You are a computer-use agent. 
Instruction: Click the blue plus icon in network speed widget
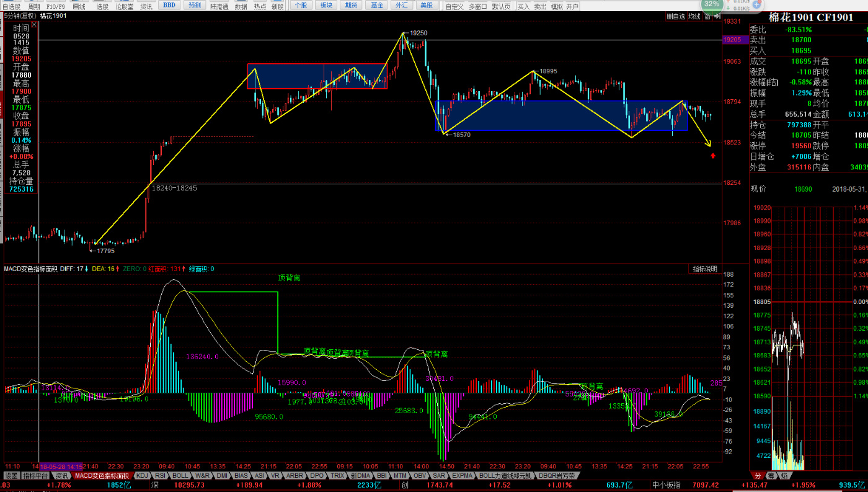tap(756, 4)
